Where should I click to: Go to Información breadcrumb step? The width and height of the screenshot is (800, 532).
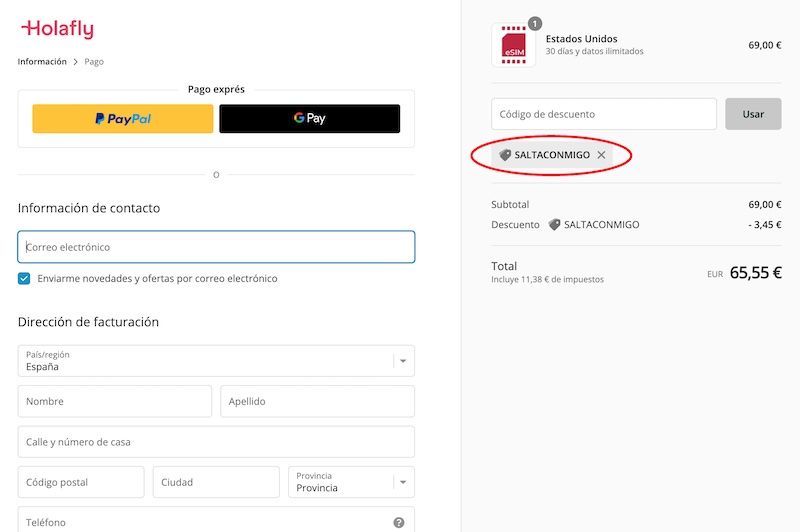coord(42,62)
